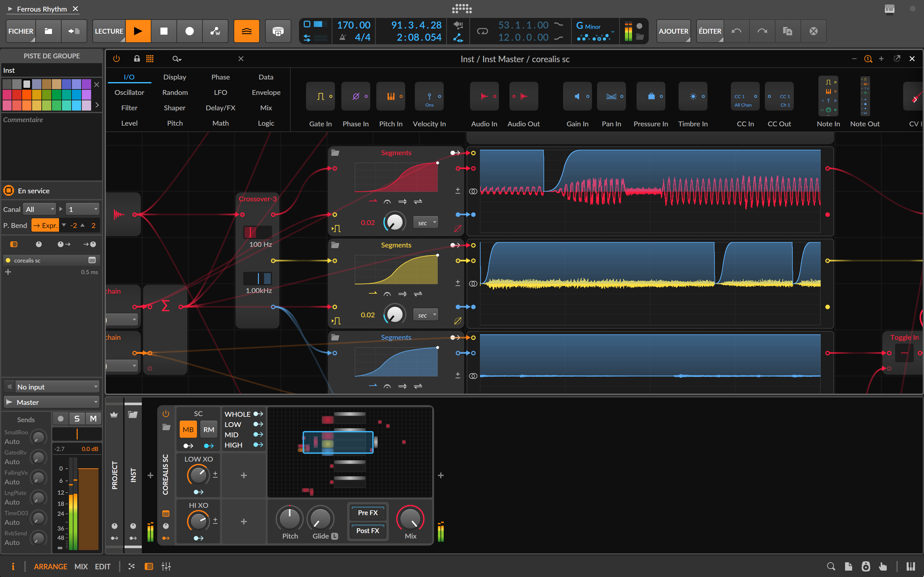
Task: Toggle the 'En service' track activation
Action: point(8,190)
